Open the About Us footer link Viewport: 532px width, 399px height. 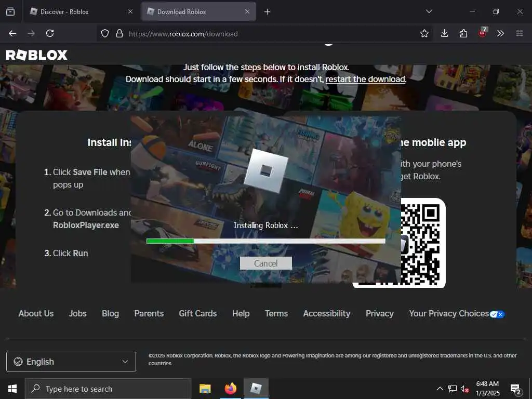[36, 313]
